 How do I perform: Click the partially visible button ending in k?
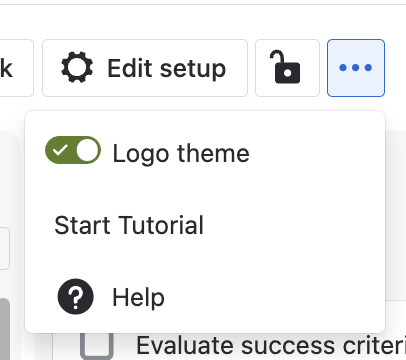(15, 68)
